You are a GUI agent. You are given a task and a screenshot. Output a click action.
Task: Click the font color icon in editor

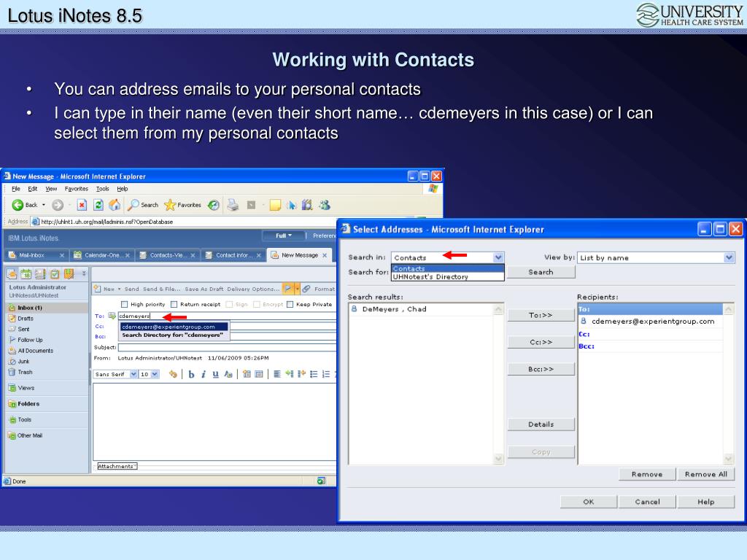[x=228, y=374]
